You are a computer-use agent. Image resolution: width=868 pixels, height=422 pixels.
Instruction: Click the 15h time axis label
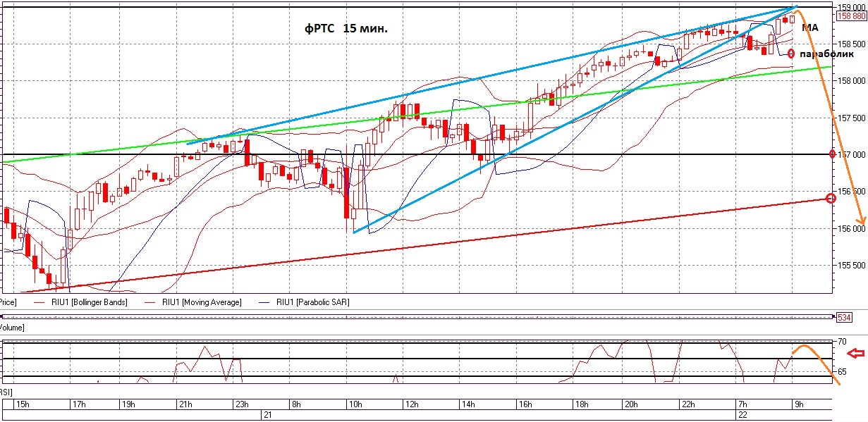(x=22, y=404)
